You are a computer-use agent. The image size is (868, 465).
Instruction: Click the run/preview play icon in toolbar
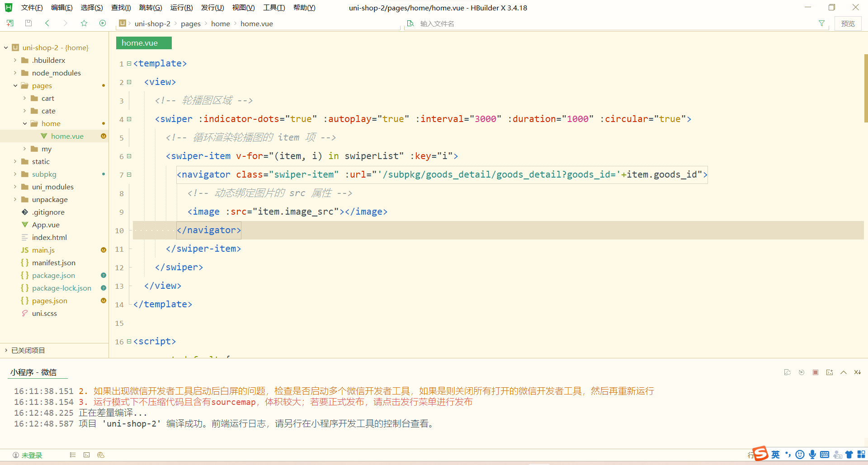(103, 23)
